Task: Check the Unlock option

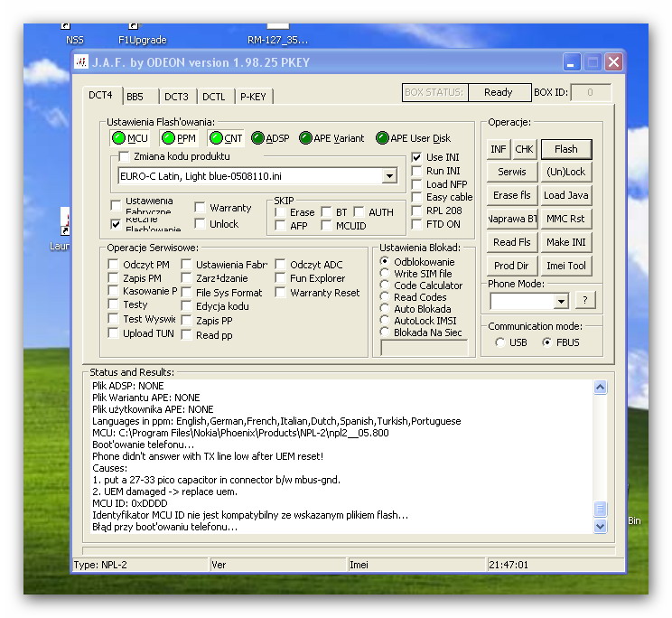Action: point(200,224)
